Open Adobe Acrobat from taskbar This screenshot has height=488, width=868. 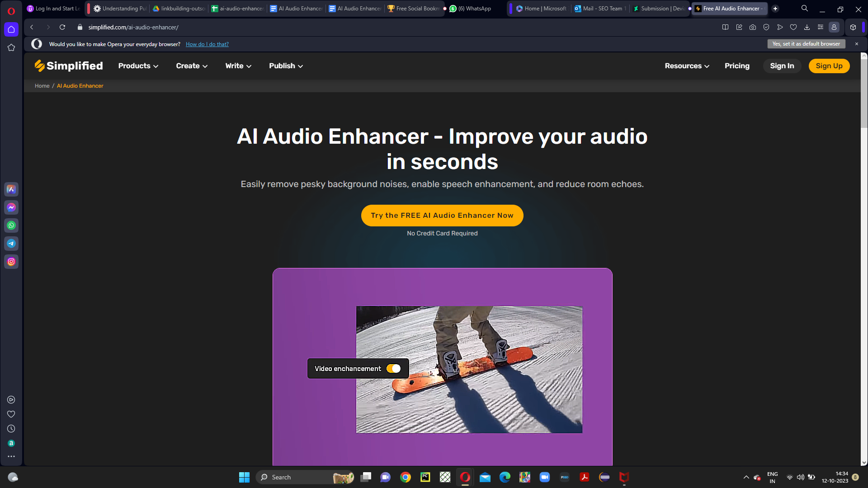(585, 477)
